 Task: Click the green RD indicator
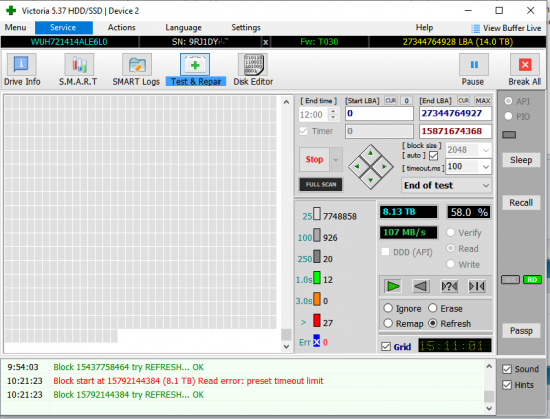tap(532, 279)
